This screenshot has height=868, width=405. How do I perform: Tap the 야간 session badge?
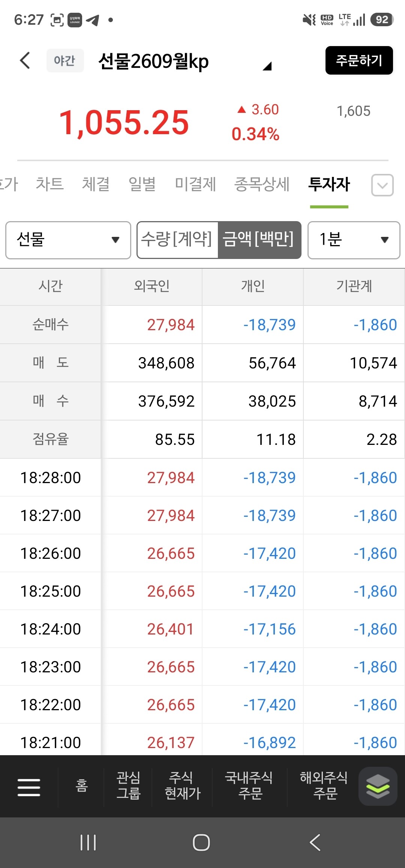coord(65,60)
